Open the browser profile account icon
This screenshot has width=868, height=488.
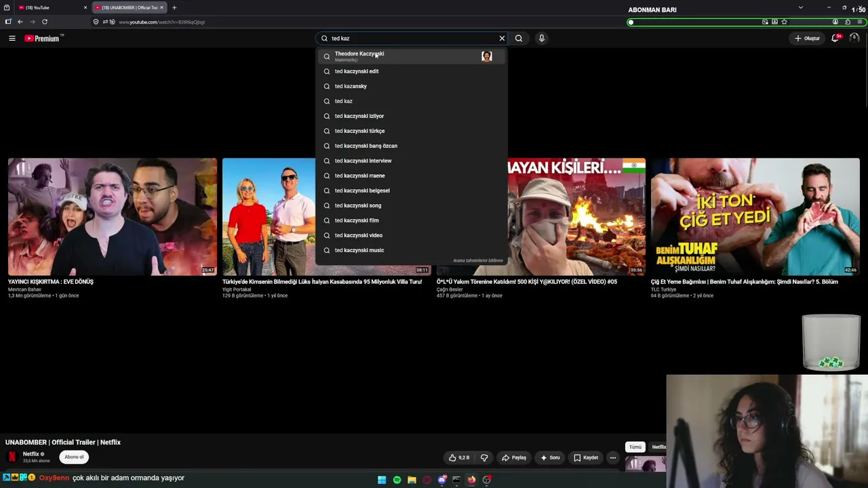pyautogui.click(x=835, y=22)
